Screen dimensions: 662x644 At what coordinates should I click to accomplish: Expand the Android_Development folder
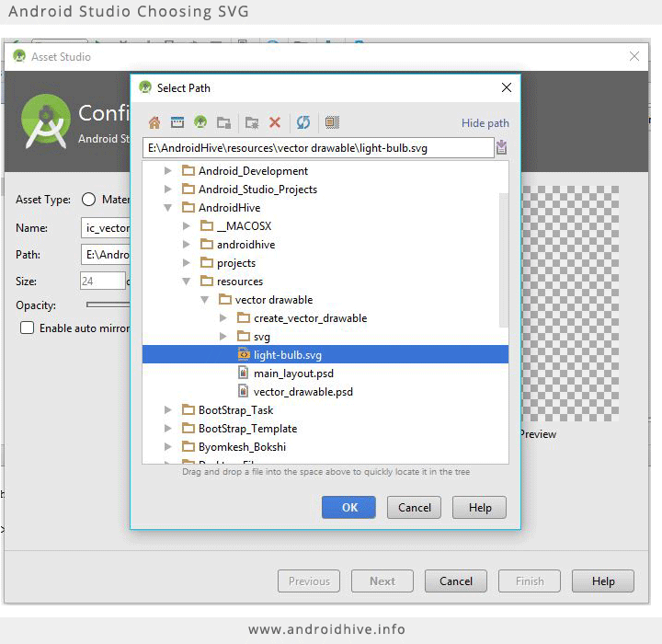click(x=167, y=171)
